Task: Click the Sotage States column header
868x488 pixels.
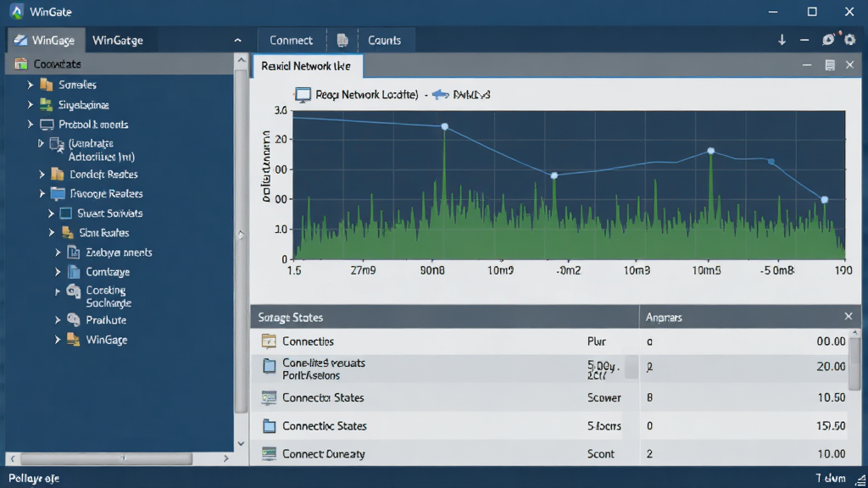Action: (x=445, y=317)
